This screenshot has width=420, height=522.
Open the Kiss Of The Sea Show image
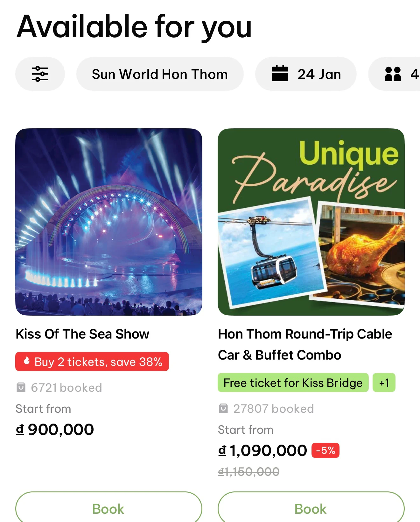[x=108, y=222]
